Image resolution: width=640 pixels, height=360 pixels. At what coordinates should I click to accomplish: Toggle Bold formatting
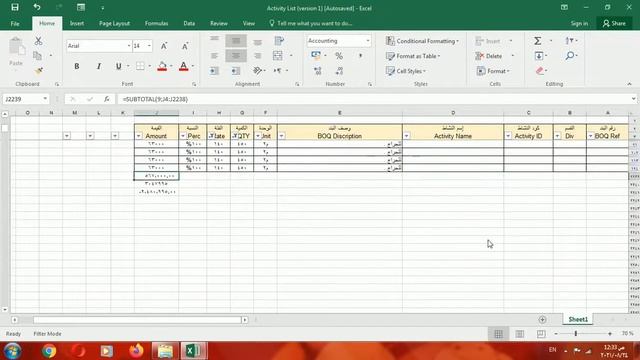point(77,66)
